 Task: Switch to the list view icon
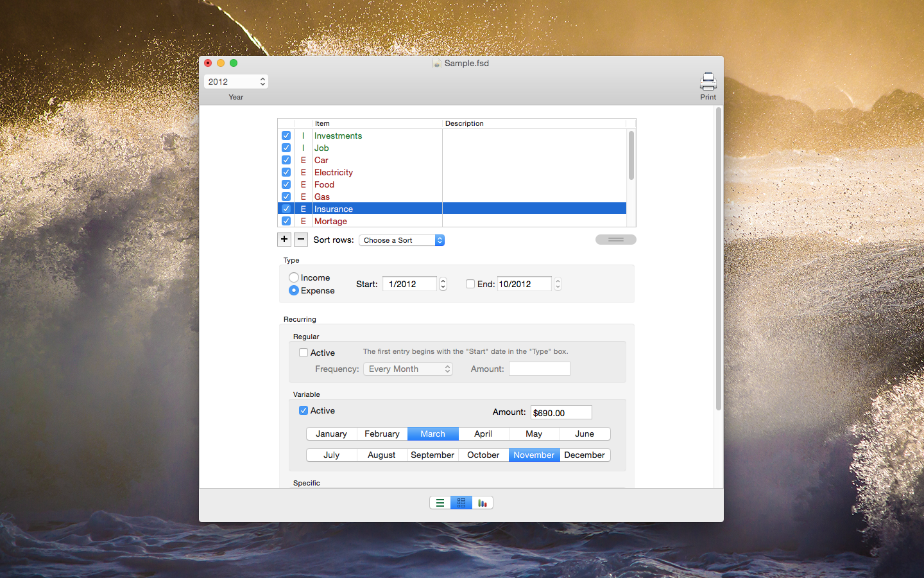(440, 503)
